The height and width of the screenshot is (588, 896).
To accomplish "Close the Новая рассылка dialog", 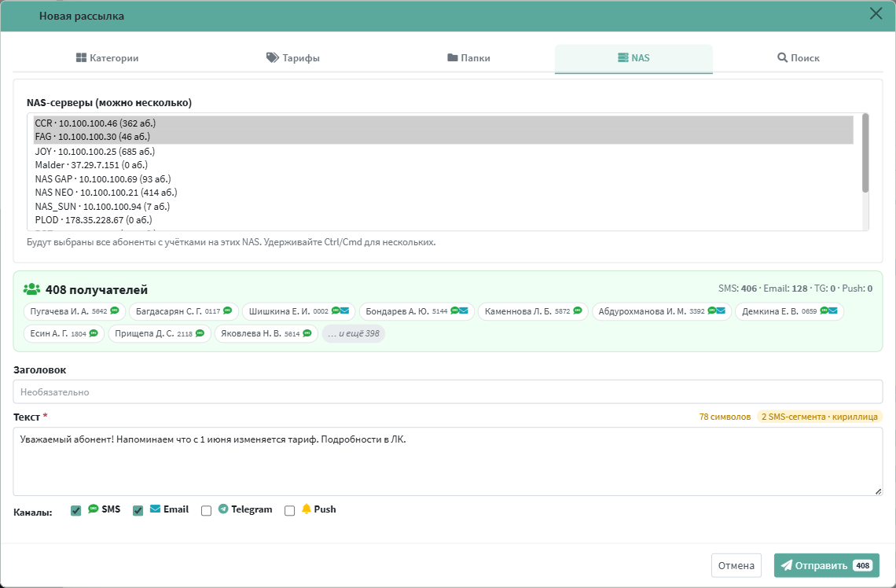I will click(876, 13).
